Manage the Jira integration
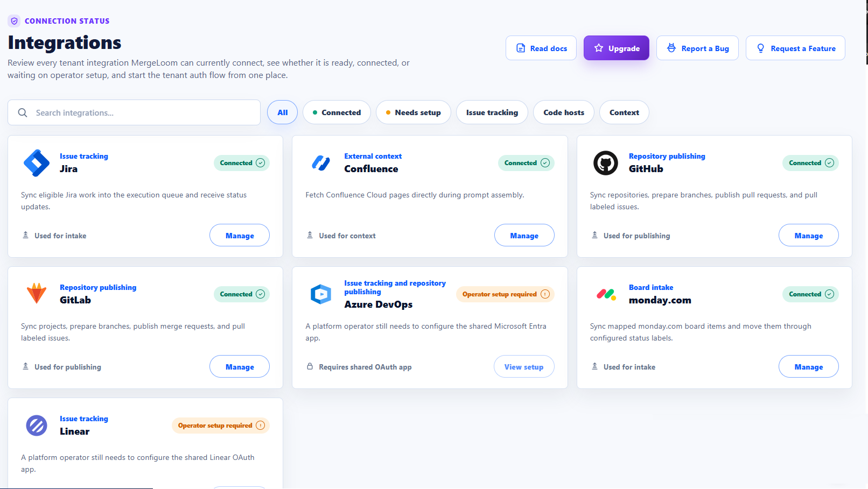This screenshot has width=868, height=489. click(240, 235)
